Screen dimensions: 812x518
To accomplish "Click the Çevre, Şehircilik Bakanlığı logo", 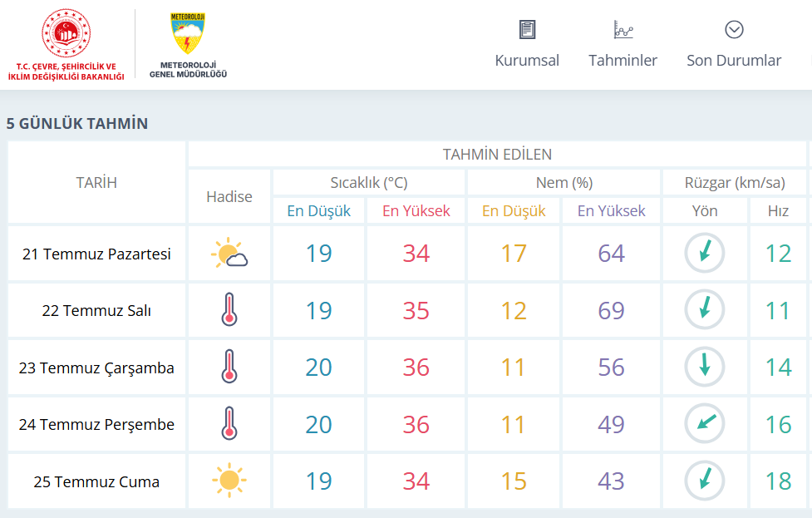I will (66, 33).
